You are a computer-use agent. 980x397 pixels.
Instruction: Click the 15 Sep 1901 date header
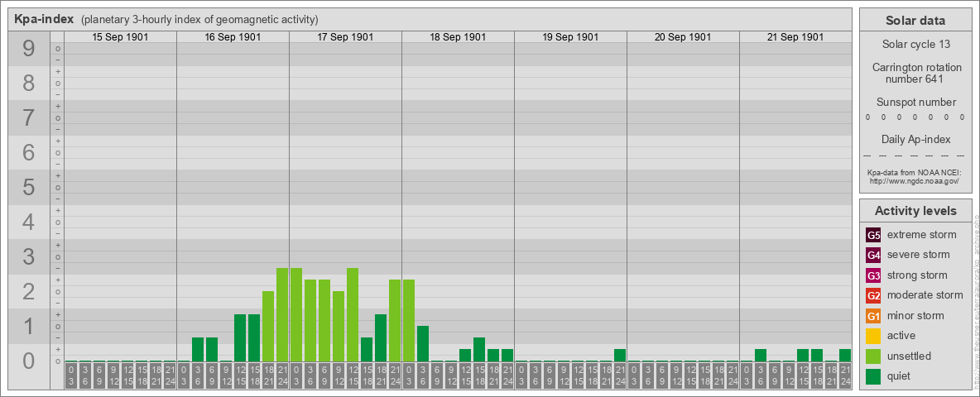[120, 37]
